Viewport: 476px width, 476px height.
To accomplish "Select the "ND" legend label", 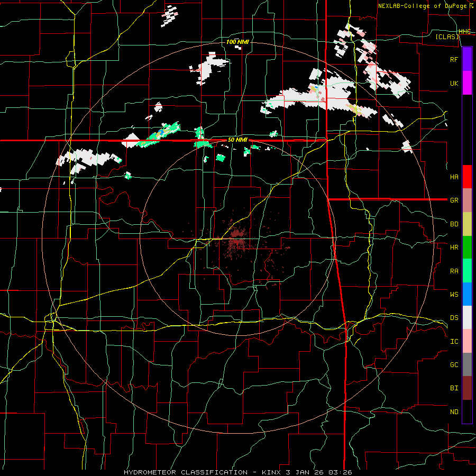I will coord(454,412).
